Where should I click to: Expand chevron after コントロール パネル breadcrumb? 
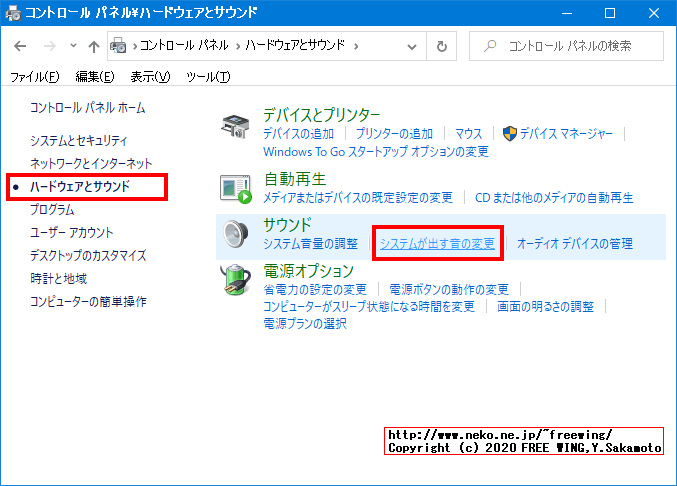click(x=238, y=46)
